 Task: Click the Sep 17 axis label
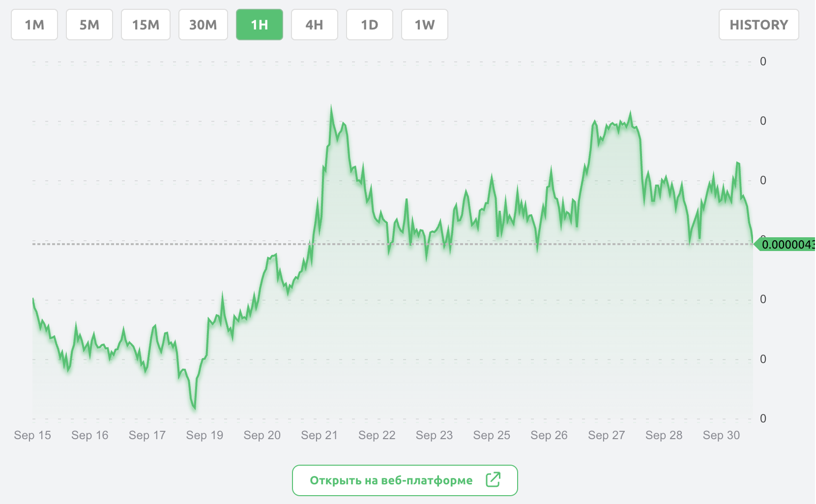point(147,435)
